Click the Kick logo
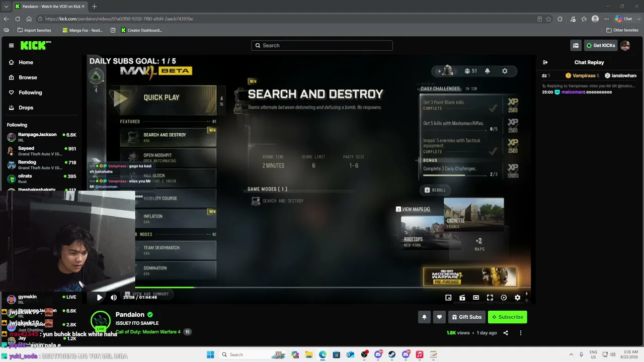 36,45
